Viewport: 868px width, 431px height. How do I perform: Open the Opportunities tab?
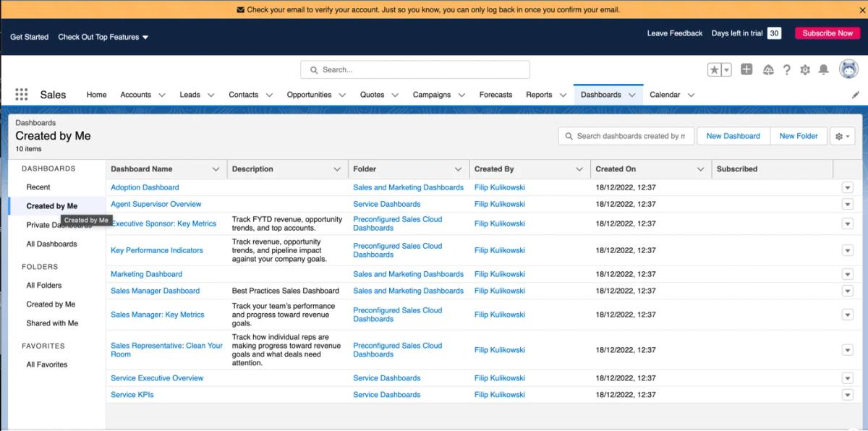[x=309, y=95]
